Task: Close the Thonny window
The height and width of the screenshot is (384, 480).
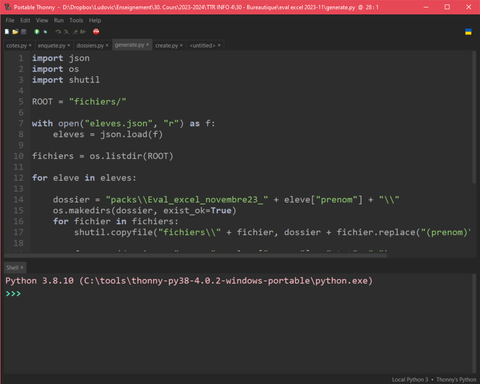Action: [469, 7]
